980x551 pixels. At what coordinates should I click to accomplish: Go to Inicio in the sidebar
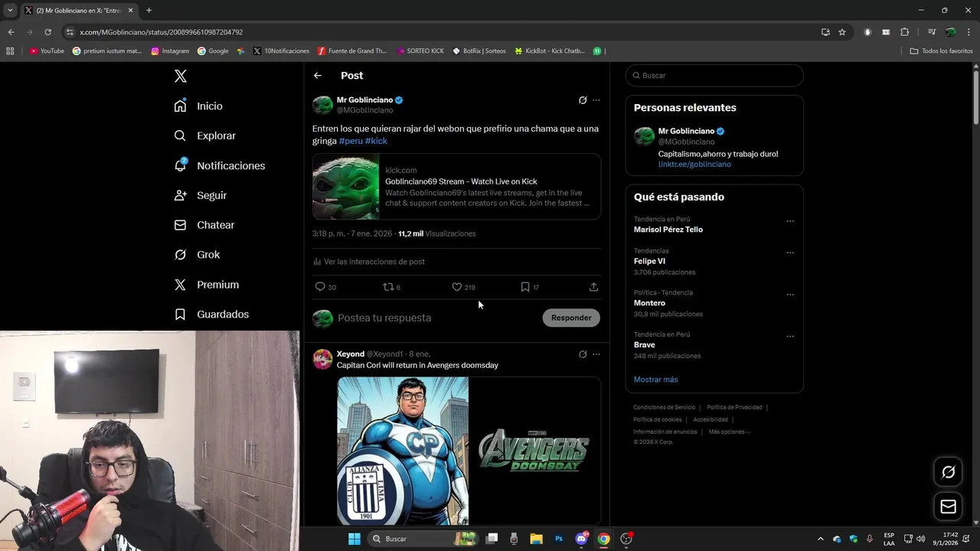pyautogui.click(x=198, y=106)
